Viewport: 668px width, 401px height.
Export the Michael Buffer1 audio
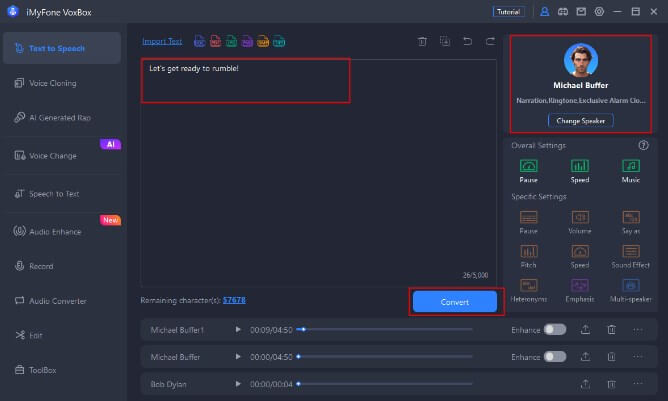click(585, 329)
